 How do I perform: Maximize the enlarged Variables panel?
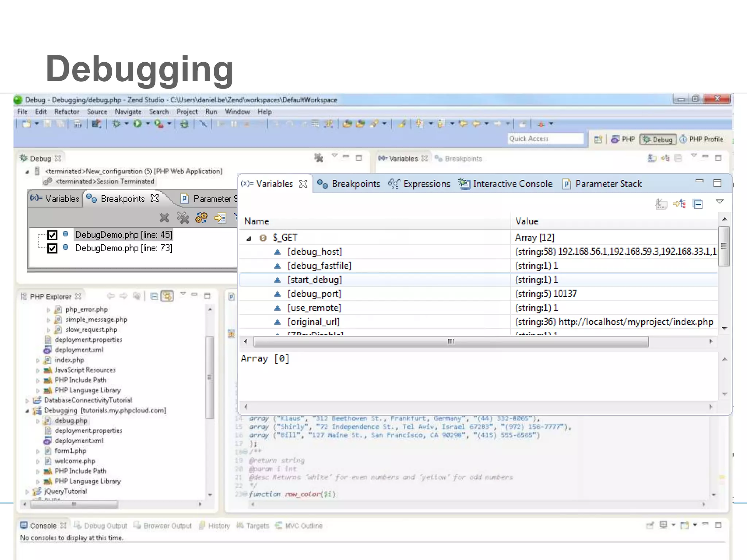[717, 183]
